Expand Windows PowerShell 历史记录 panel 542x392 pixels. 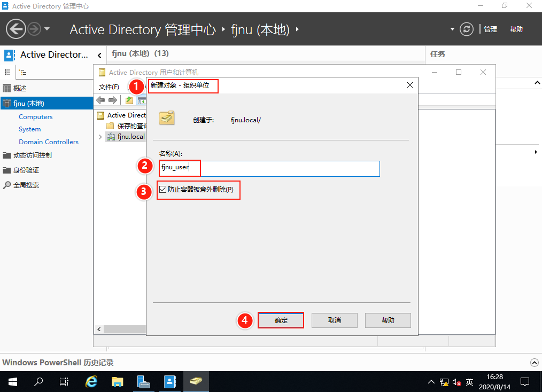(535, 363)
